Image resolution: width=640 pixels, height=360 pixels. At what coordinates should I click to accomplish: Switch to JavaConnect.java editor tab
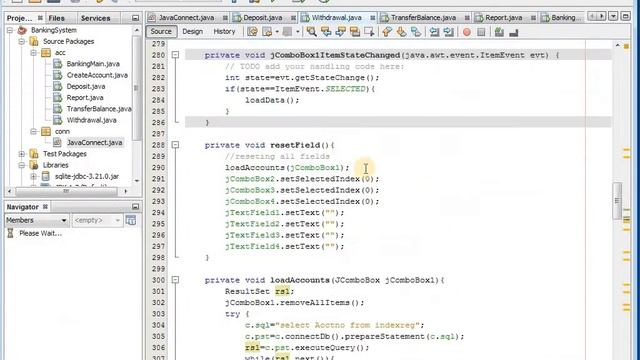186,18
